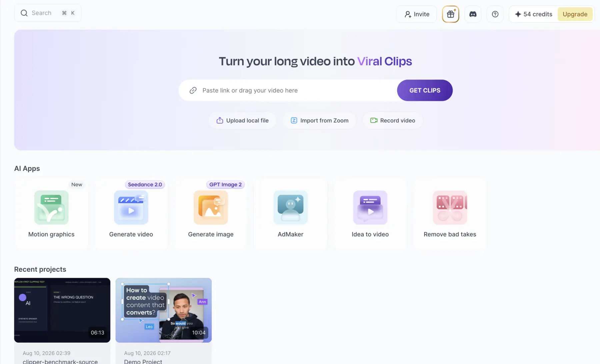Open the Generate video app icon
The width and height of the screenshot is (600, 364).
tap(131, 207)
